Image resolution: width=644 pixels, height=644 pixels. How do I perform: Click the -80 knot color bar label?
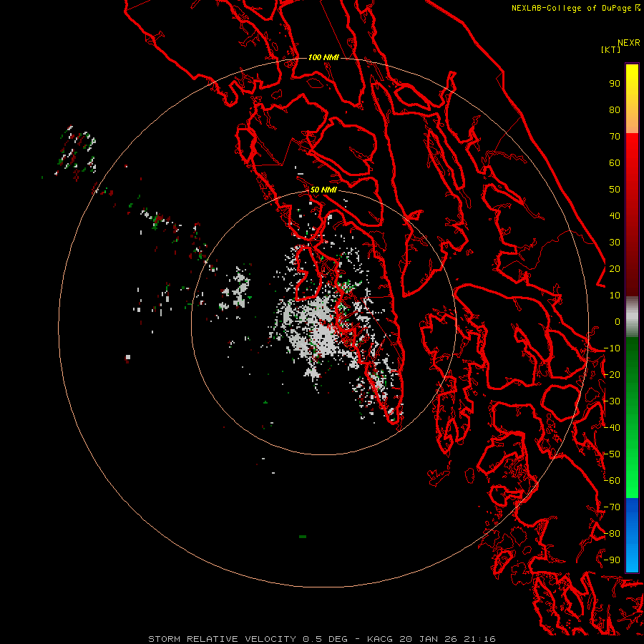tap(612, 534)
